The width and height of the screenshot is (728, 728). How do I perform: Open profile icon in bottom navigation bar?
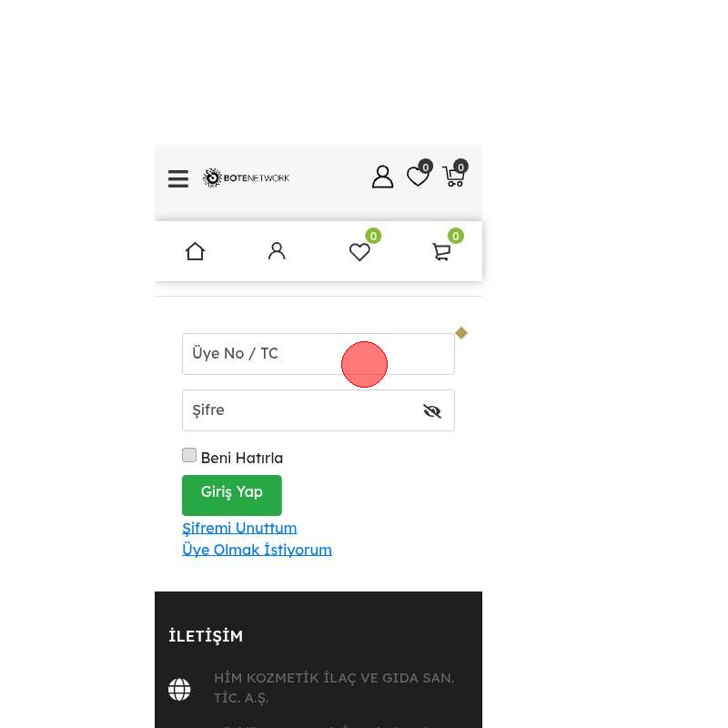[x=277, y=251]
